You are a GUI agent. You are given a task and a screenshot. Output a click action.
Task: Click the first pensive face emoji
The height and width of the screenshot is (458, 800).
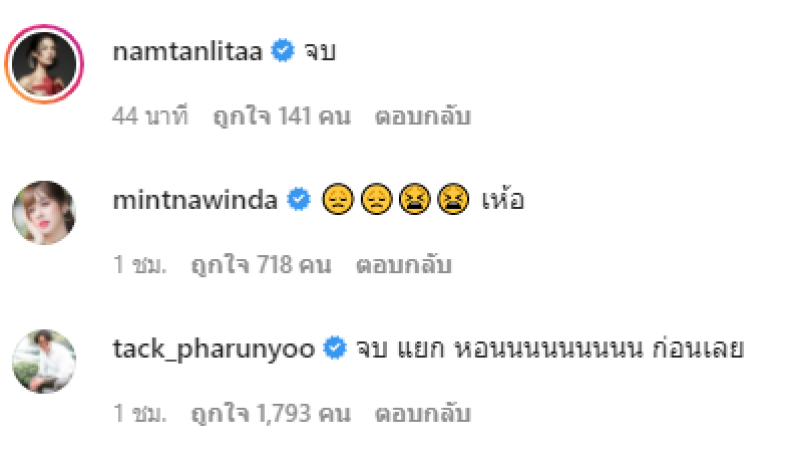pos(338,199)
